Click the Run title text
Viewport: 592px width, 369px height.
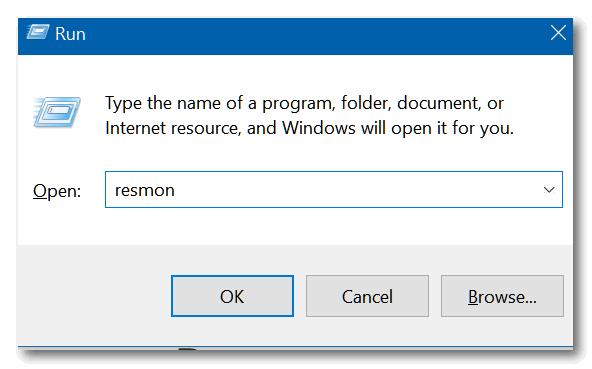click(x=70, y=34)
